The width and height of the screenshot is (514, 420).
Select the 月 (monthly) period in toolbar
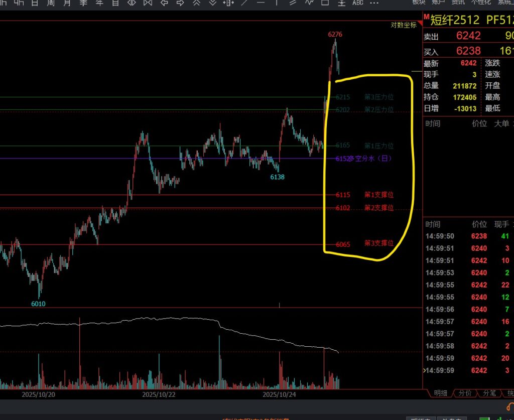[x=67, y=3]
